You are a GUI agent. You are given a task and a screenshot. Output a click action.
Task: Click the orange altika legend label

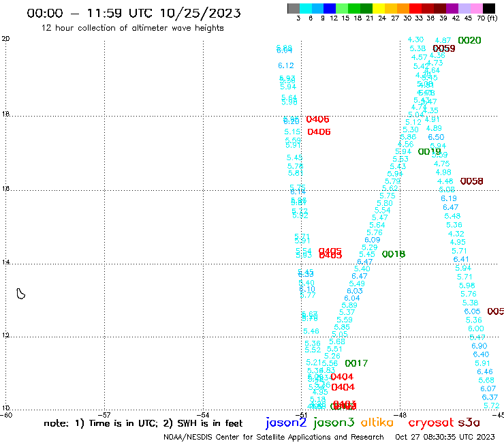pos(377,423)
